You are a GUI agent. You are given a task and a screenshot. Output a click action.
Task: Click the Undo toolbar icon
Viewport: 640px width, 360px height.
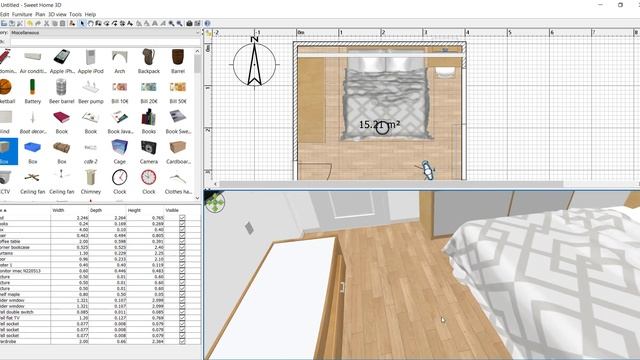coord(29,24)
